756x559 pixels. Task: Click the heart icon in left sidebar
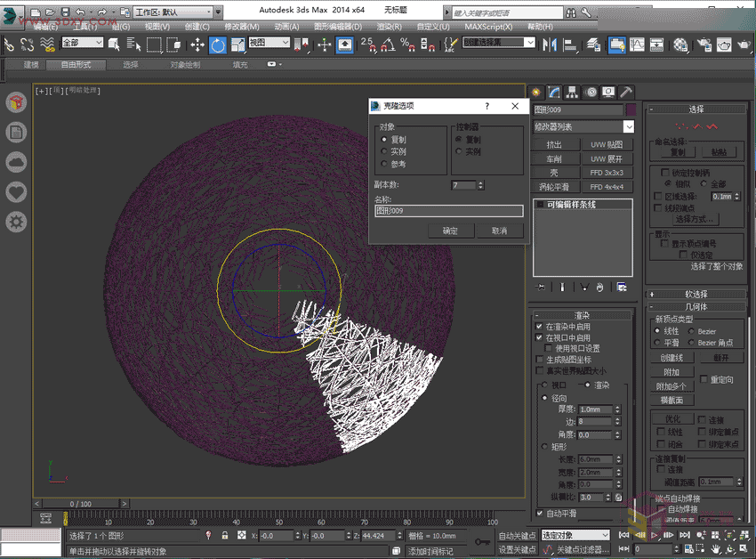pos(16,191)
